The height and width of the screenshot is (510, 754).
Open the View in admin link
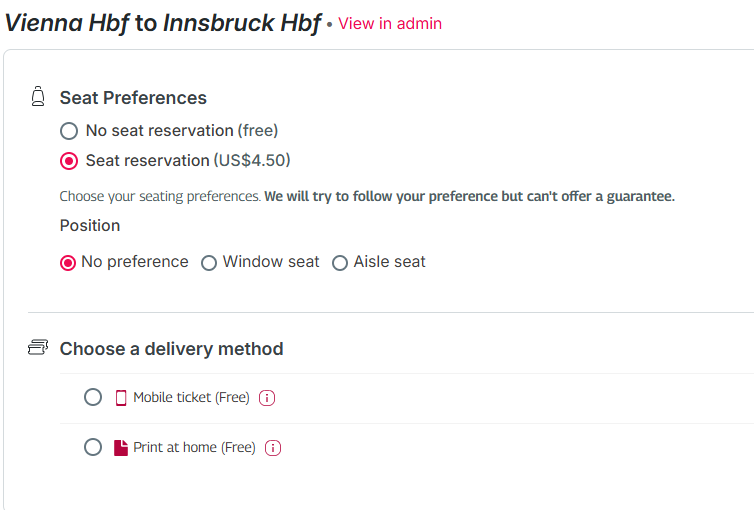click(x=390, y=23)
